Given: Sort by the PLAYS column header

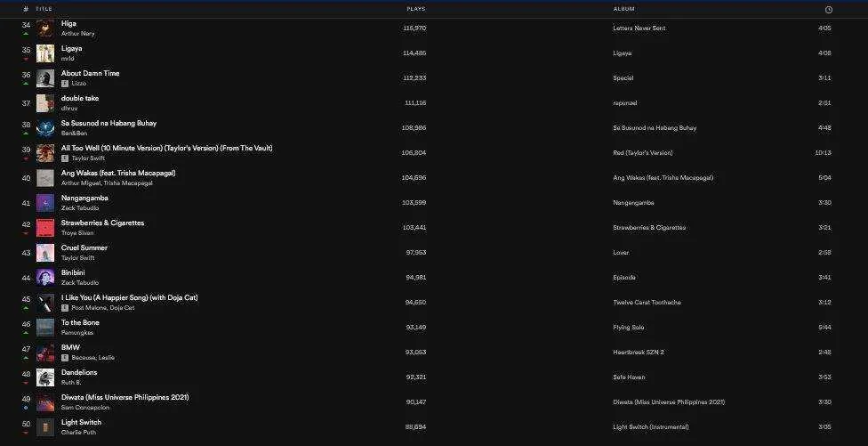Looking at the screenshot, I should pos(415,9).
